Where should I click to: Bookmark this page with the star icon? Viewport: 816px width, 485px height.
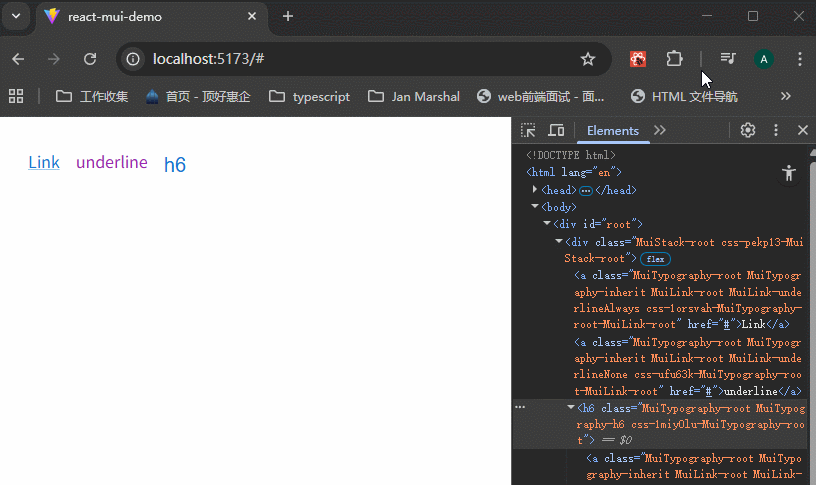pos(588,59)
